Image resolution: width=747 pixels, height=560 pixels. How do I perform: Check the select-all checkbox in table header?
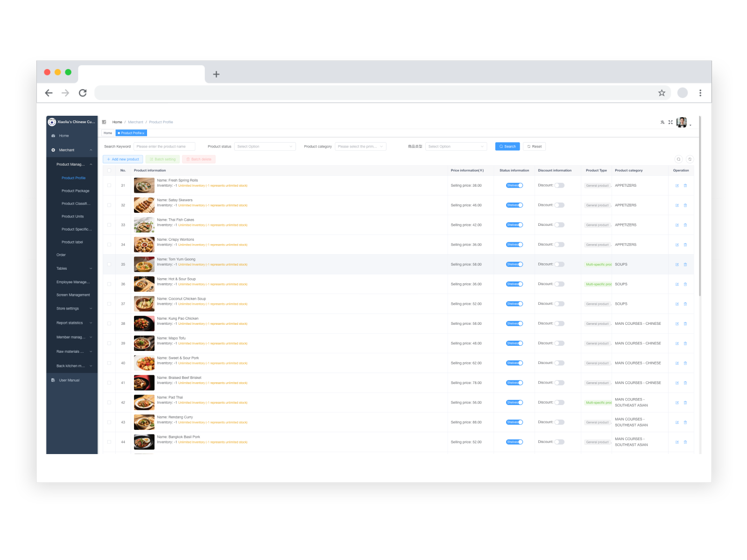point(109,170)
